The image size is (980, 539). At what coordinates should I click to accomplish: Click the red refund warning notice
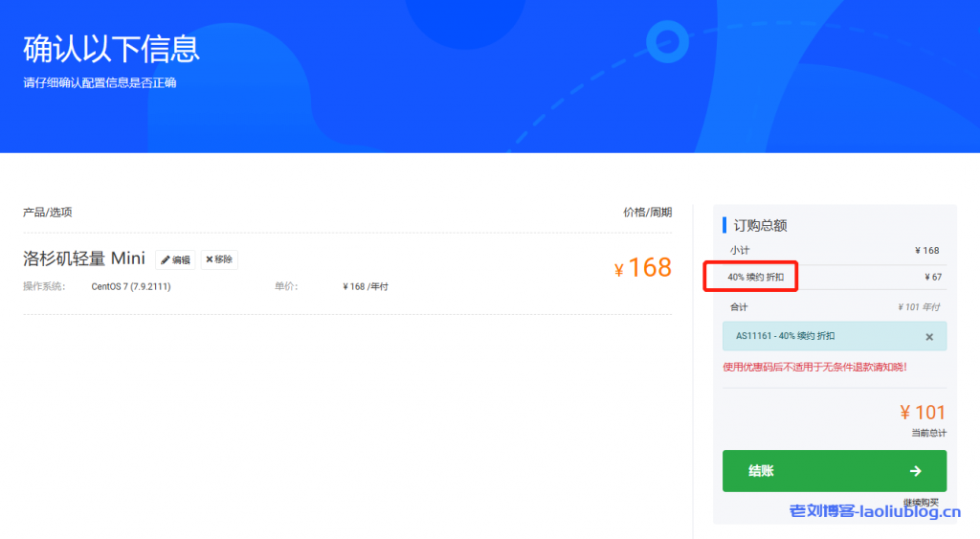click(x=814, y=367)
